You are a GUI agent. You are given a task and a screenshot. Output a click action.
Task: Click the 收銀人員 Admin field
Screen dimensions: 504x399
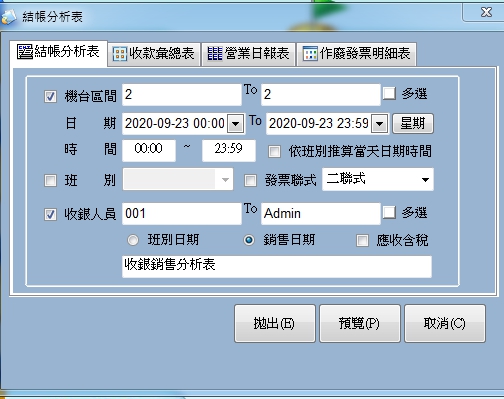click(x=321, y=214)
